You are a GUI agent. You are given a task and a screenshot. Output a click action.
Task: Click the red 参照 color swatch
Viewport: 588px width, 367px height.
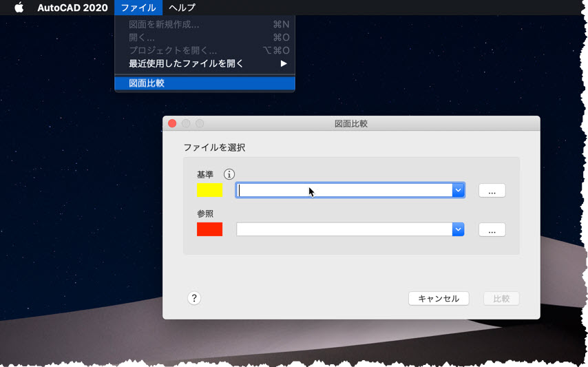point(209,229)
